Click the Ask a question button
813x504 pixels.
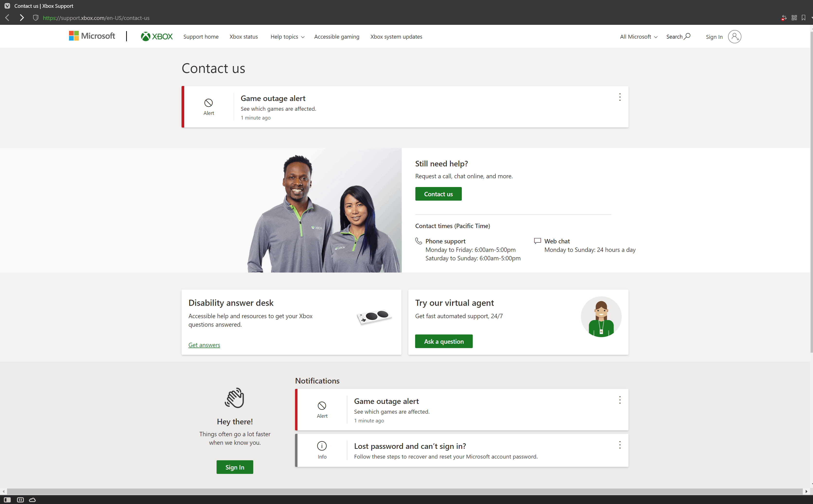point(443,341)
